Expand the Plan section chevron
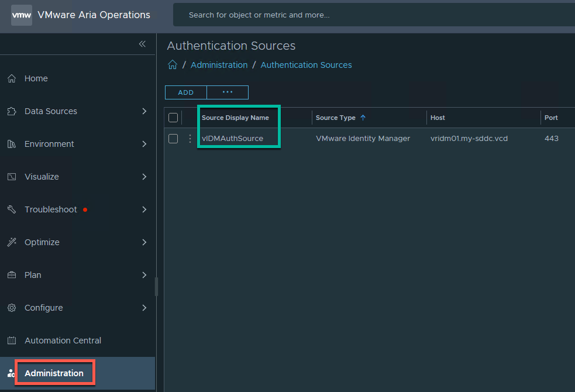 coord(144,274)
